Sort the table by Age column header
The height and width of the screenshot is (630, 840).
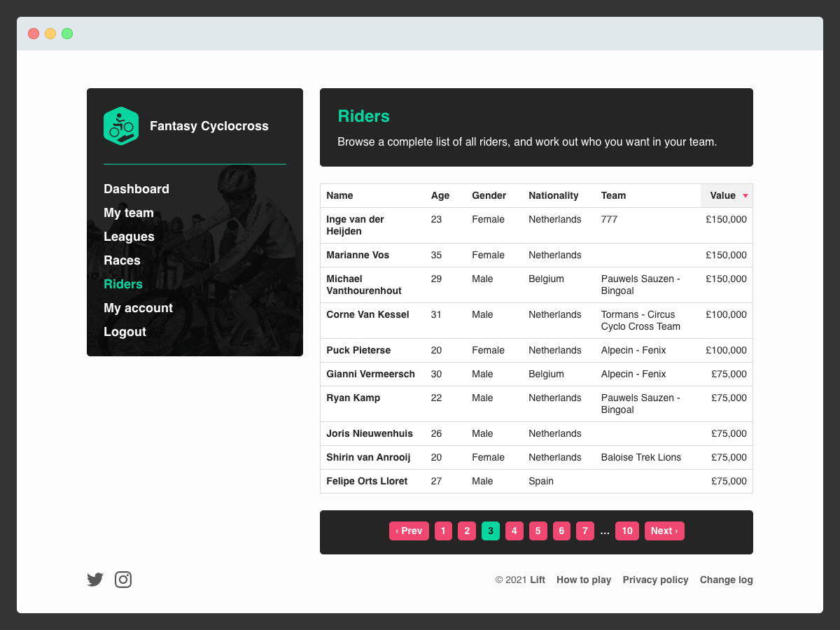[440, 195]
